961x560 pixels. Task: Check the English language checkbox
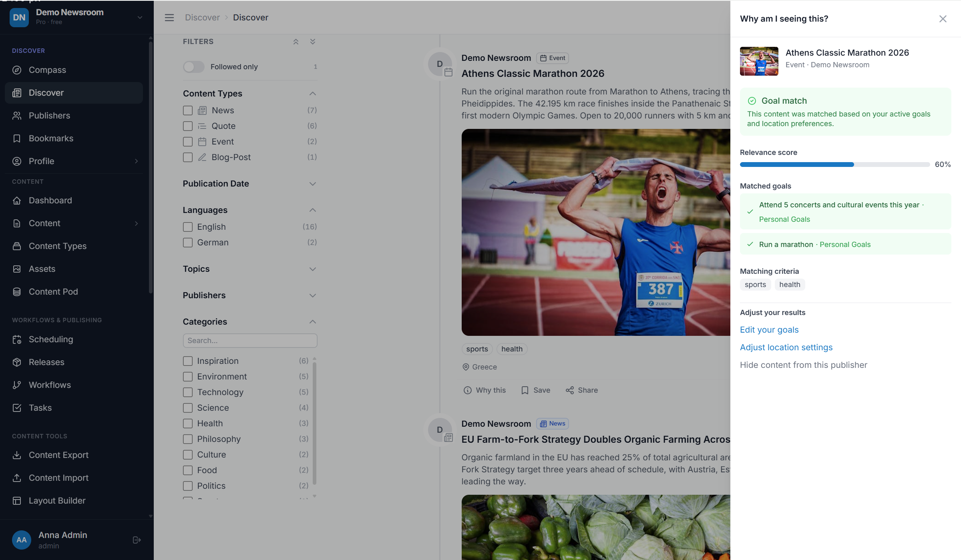pos(188,227)
